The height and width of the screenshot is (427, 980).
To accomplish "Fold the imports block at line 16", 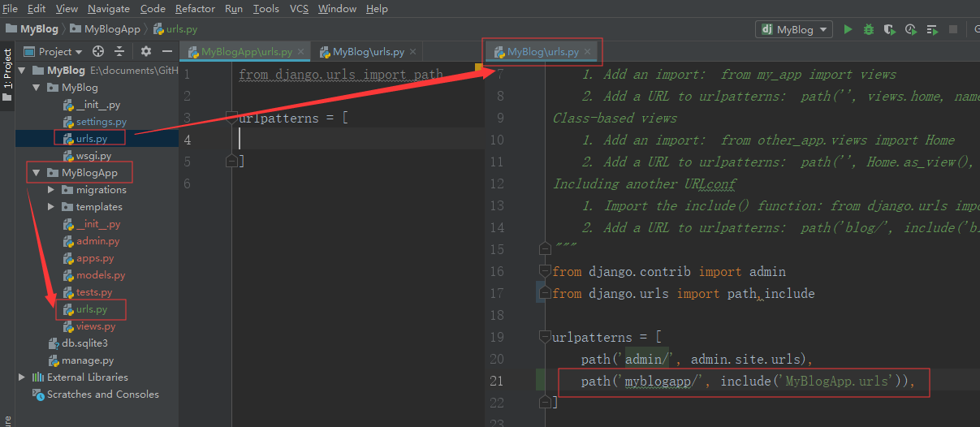I will point(545,271).
